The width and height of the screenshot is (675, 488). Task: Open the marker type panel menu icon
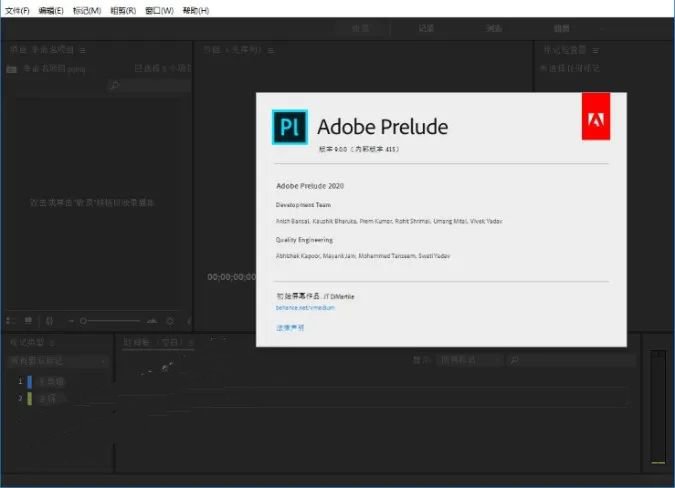52,343
